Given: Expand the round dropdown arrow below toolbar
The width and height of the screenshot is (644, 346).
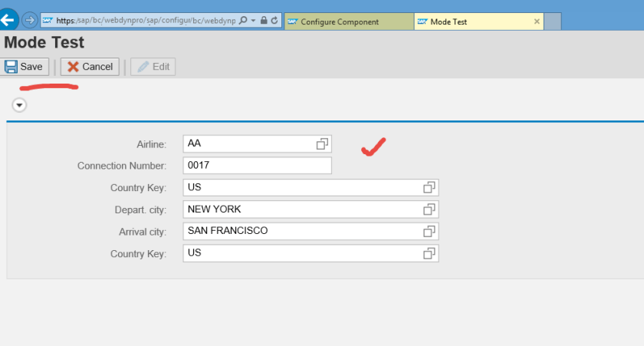Looking at the screenshot, I should (x=19, y=105).
